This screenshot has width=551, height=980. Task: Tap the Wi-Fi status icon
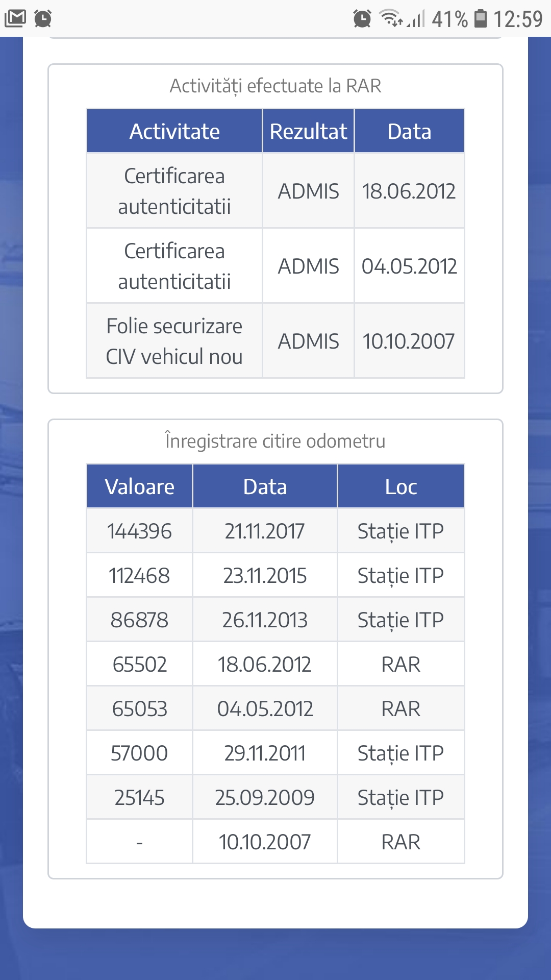tap(391, 18)
